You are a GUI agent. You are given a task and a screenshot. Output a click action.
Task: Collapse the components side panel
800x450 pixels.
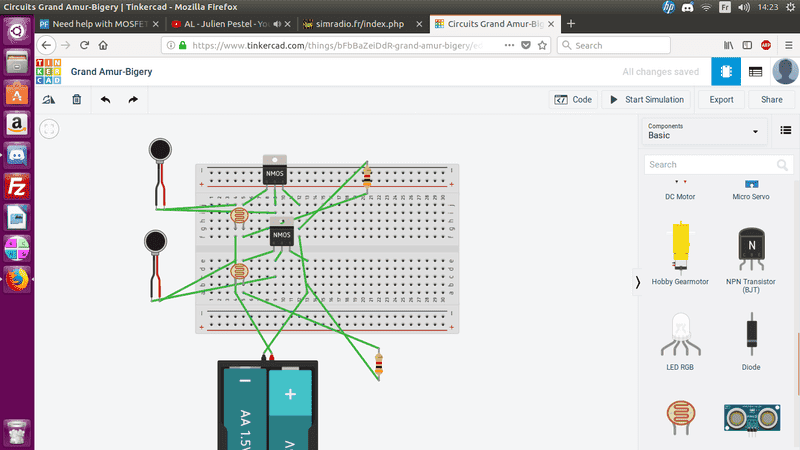click(638, 283)
